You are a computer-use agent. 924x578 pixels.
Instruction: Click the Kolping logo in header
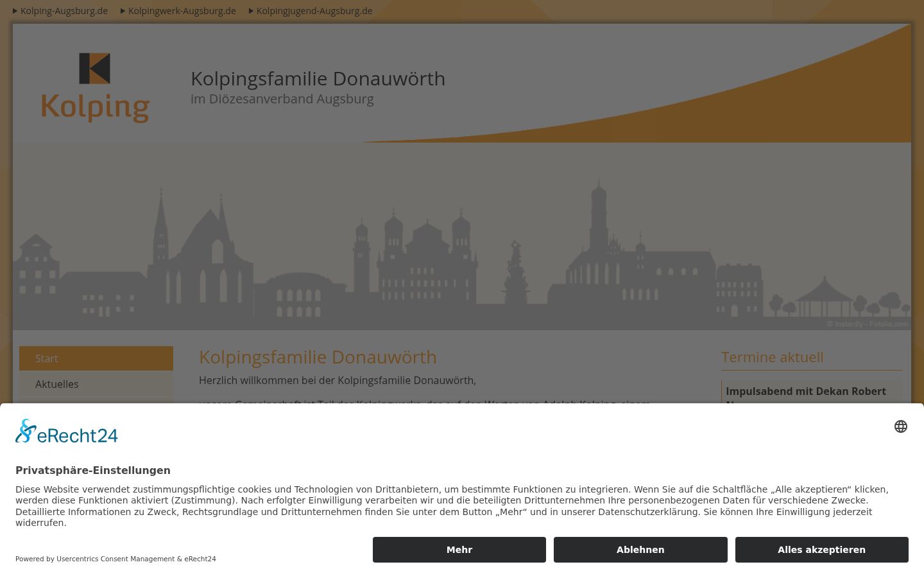95,88
